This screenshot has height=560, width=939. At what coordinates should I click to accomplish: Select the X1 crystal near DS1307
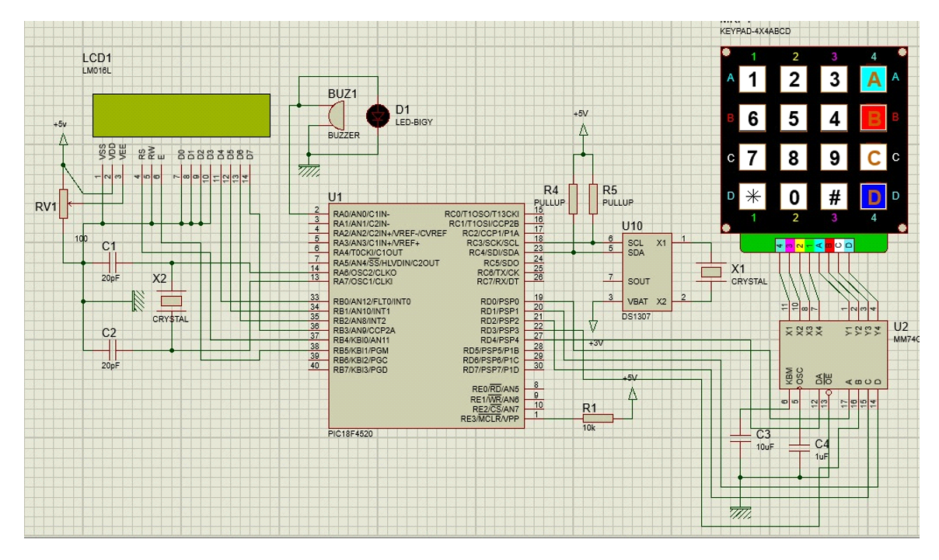click(712, 270)
